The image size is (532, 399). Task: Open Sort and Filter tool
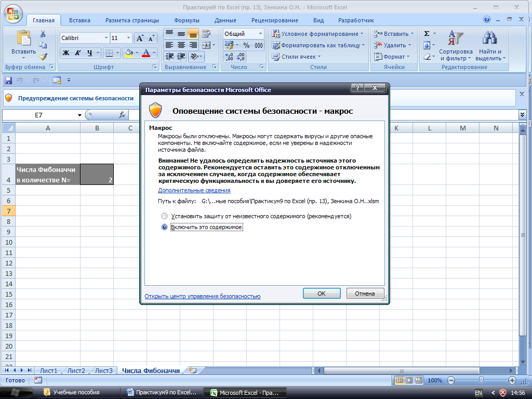[456, 46]
